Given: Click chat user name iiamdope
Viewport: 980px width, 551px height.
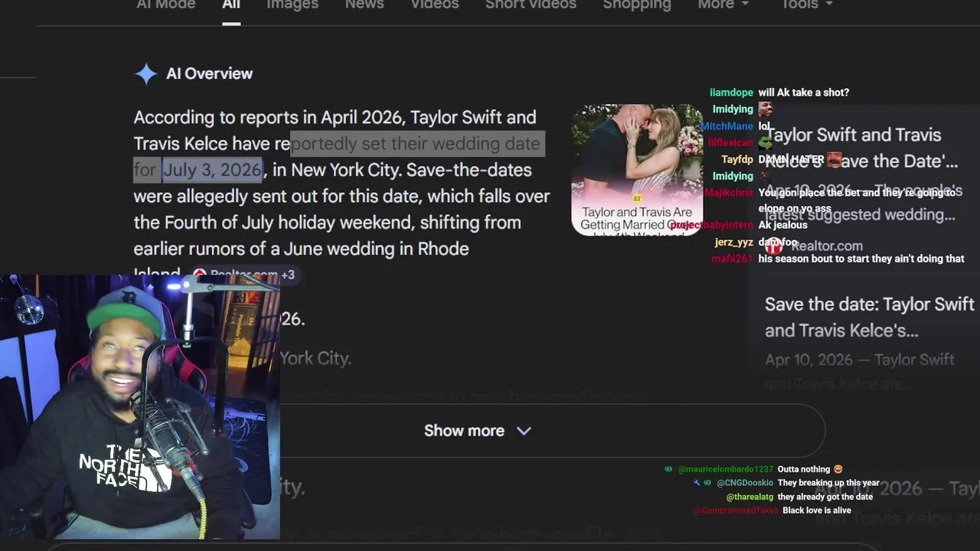Looking at the screenshot, I should pyautogui.click(x=731, y=93).
